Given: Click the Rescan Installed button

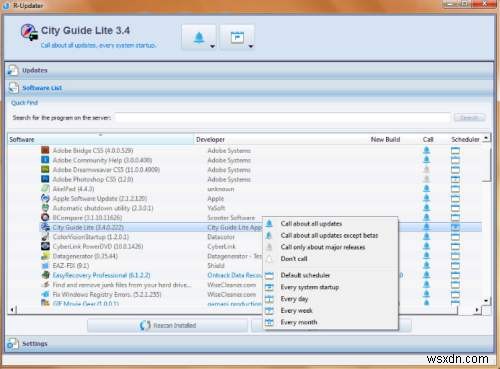Looking at the screenshot, I should 167,325.
